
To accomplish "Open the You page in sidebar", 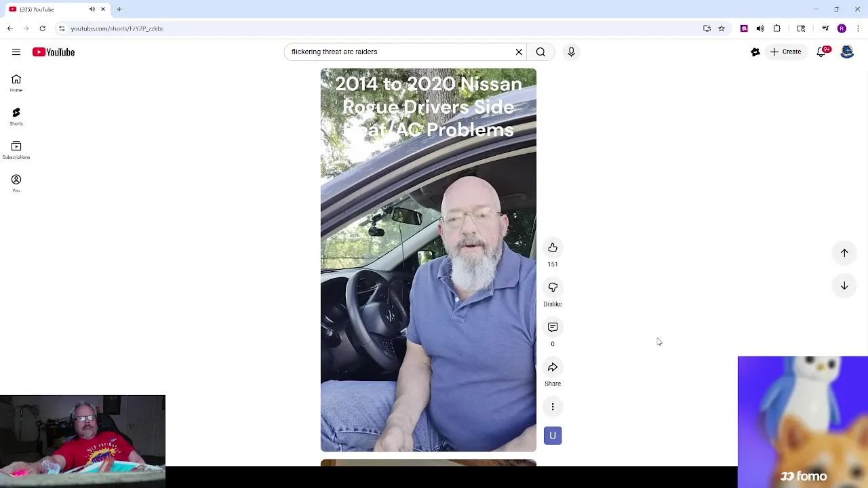I will (16, 183).
